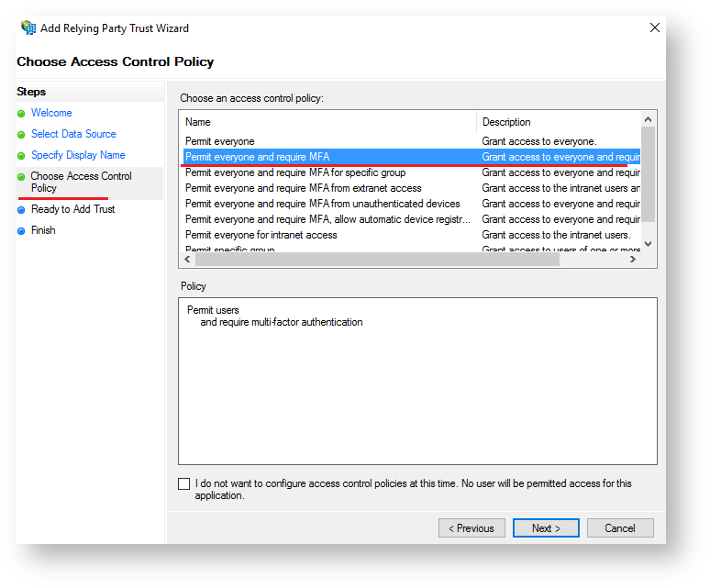Viewport: 710px width, 588px height.
Task: Close the Add Relying Party Trust Wizard
Action: click(654, 28)
